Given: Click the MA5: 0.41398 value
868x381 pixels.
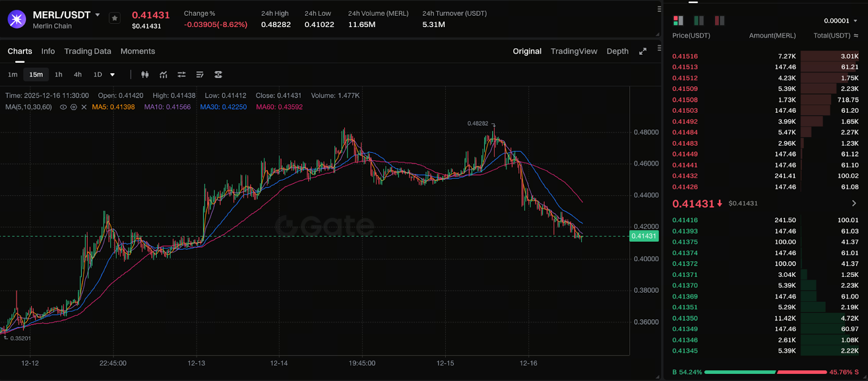Looking at the screenshot, I should [113, 107].
